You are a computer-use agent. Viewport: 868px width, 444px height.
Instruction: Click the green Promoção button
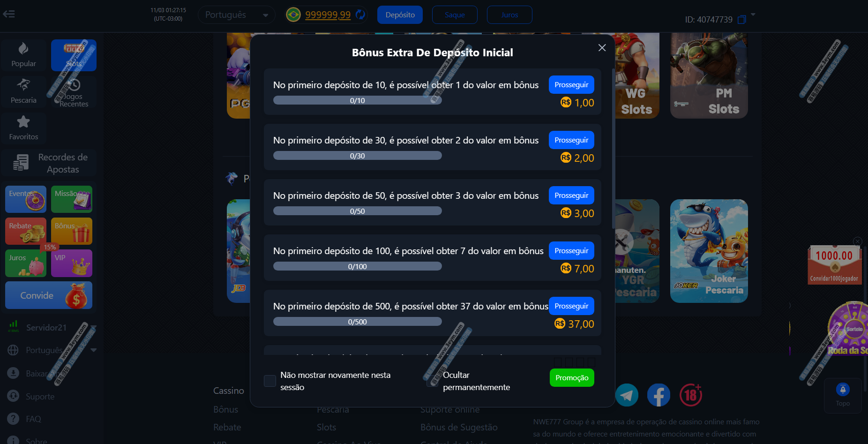[572, 378]
